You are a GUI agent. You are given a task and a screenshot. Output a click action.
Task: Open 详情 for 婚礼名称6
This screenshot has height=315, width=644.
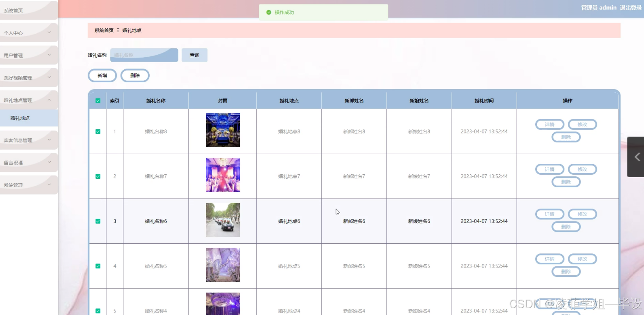pyautogui.click(x=550, y=214)
